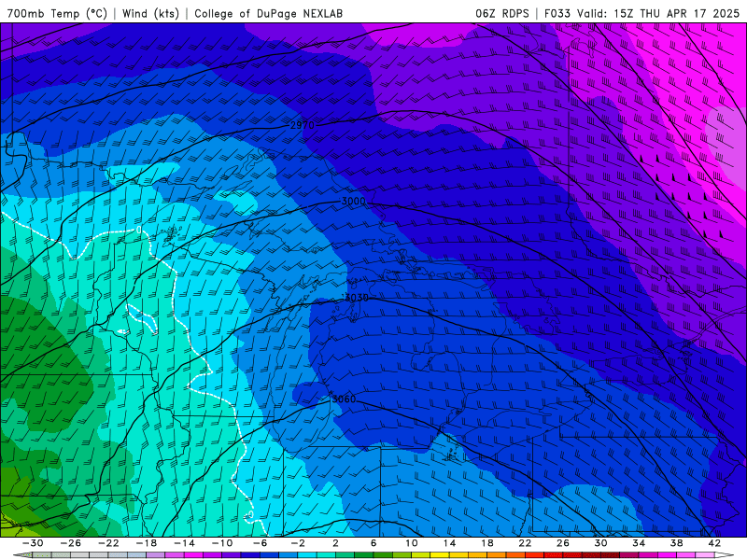Click the 26 color scale label
Image resolution: width=747 pixels, height=560 pixels.
point(563,543)
